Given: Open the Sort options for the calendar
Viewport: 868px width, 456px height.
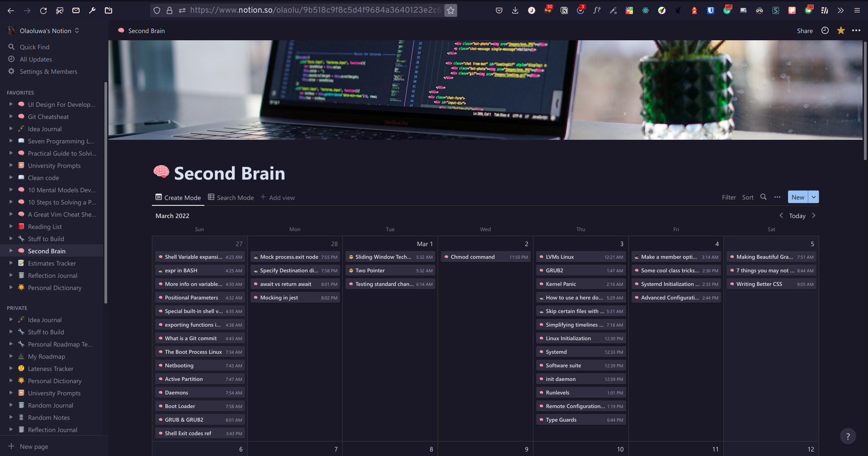Looking at the screenshot, I should pyautogui.click(x=747, y=197).
